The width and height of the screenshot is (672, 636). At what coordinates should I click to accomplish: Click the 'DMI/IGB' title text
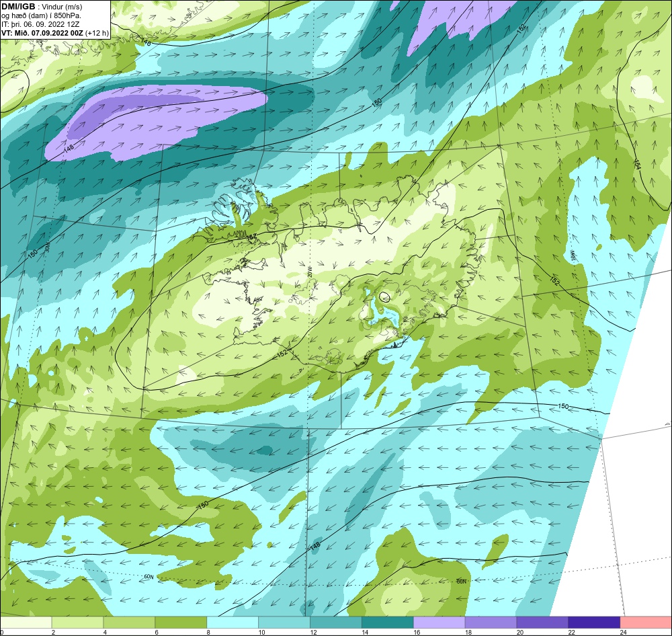(19, 7)
